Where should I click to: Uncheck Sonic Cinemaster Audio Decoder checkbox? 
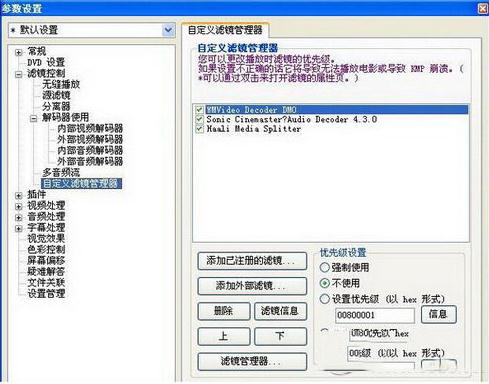pyautogui.click(x=199, y=119)
